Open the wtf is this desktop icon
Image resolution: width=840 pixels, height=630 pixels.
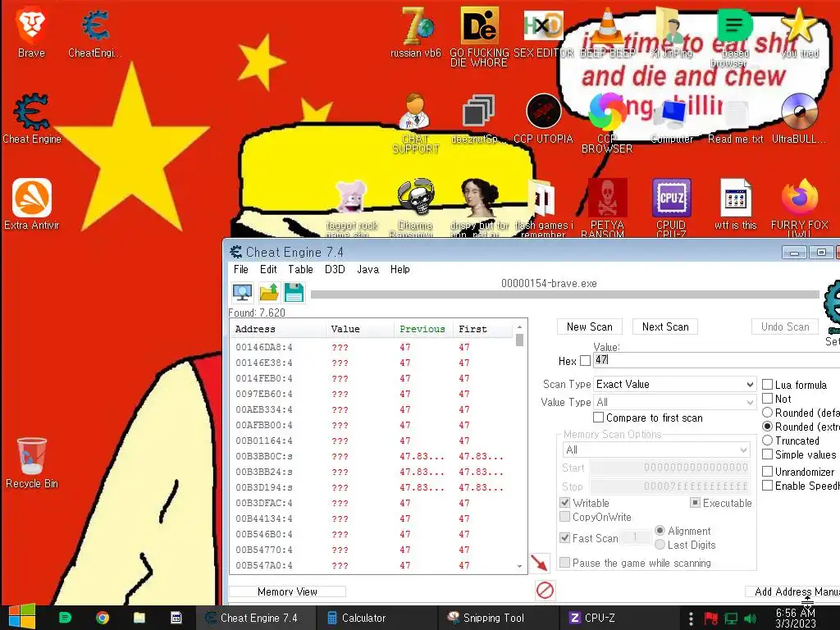tap(736, 204)
